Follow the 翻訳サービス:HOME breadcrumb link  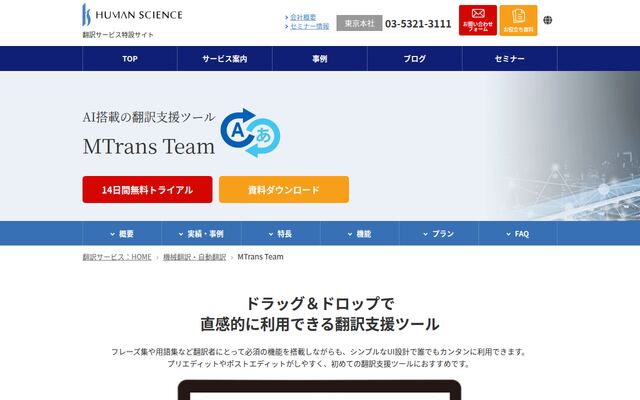click(117, 257)
